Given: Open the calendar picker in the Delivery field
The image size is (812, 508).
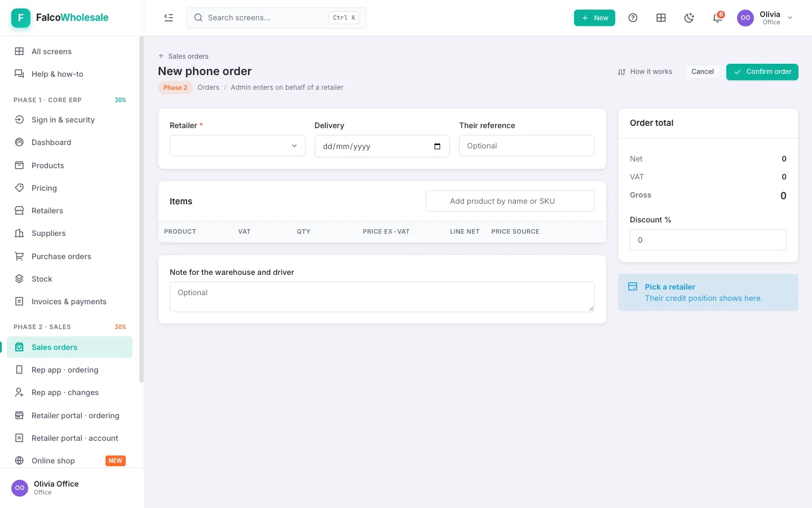Looking at the screenshot, I should coord(437,146).
